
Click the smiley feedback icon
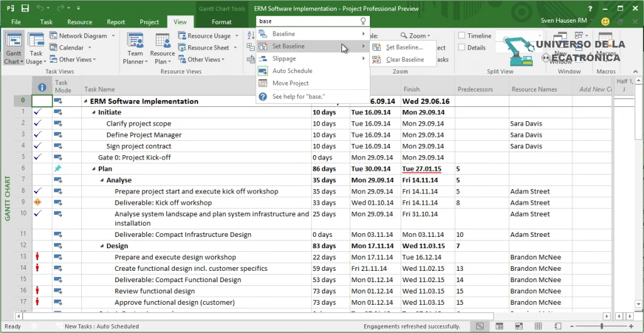coord(605,21)
